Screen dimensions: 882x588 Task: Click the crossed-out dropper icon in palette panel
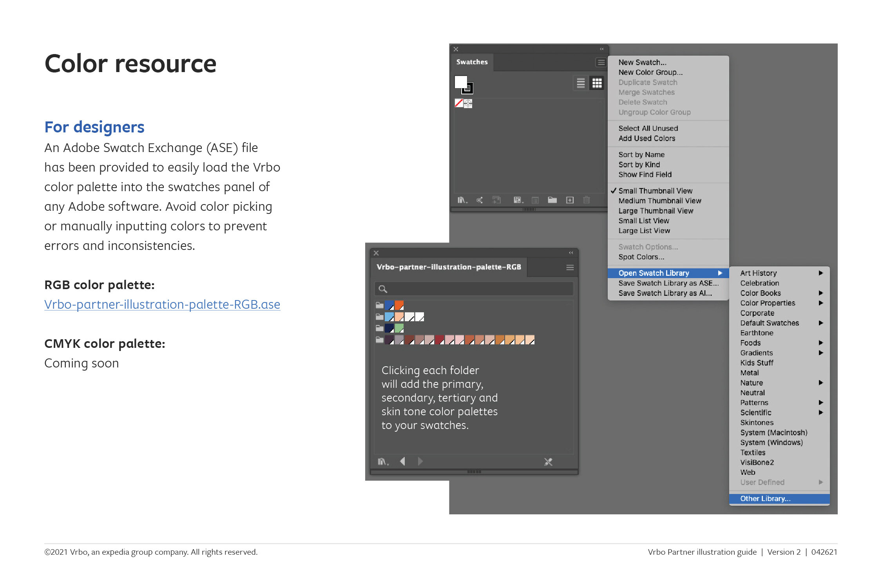click(548, 462)
